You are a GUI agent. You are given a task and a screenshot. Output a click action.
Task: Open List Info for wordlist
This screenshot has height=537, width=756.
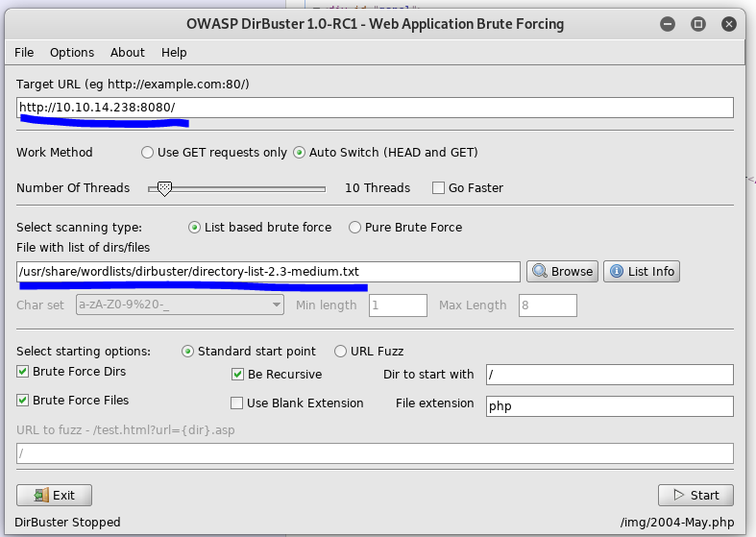(x=641, y=272)
